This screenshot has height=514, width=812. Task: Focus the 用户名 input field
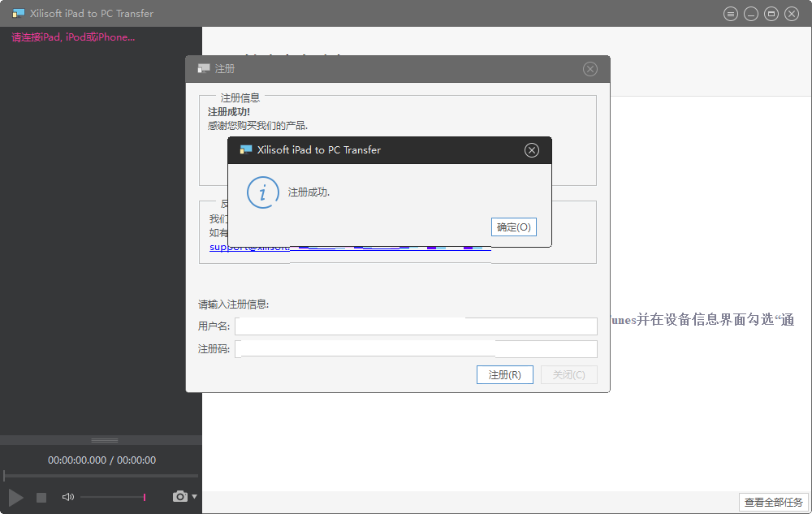pyautogui.click(x=416, y=326)
